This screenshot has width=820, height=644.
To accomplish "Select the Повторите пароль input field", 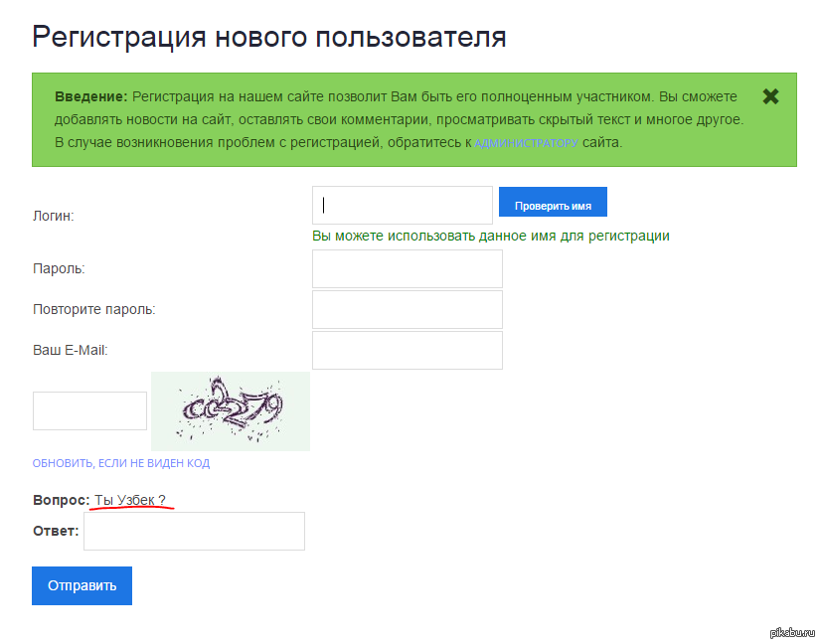I will pyautogui.click(x=407, y=310).
